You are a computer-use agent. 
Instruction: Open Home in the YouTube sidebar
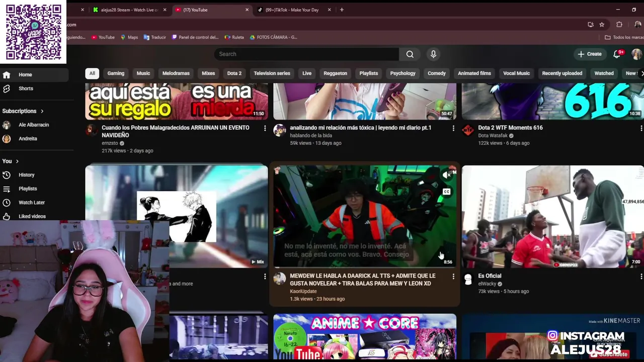point(34,74)
